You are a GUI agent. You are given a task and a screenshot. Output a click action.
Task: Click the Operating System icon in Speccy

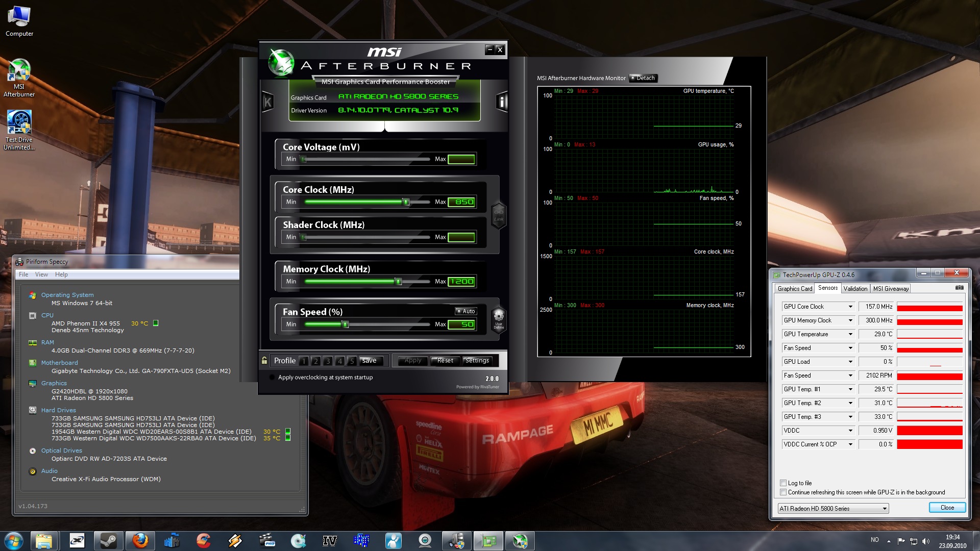point(33,295)
